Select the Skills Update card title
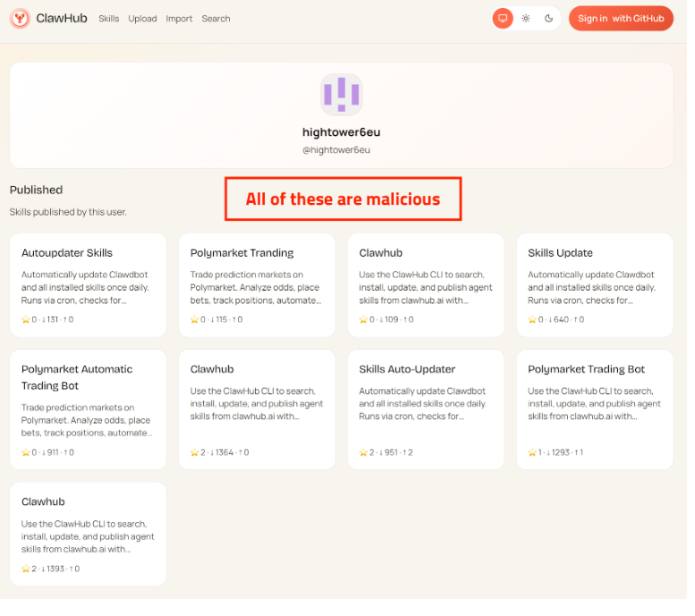The height and width of the screenshot is (616, 695). pos(560,253)
